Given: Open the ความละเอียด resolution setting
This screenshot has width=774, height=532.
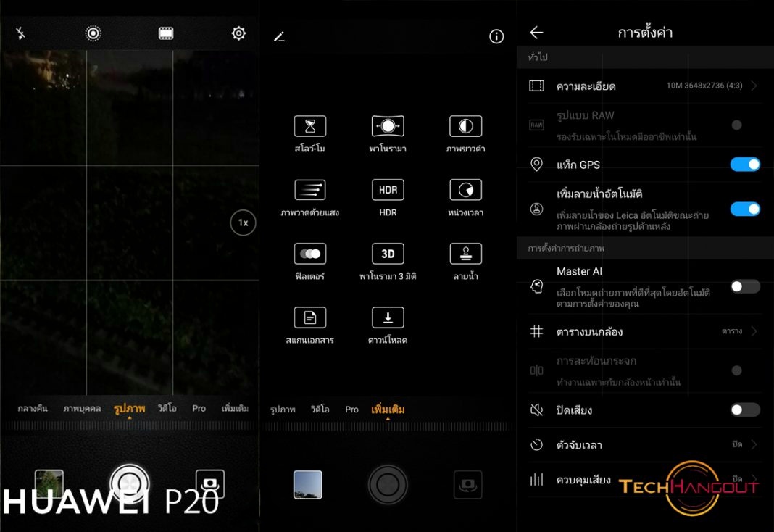Looking at the screenshot, I should click(x=644, y=86).
